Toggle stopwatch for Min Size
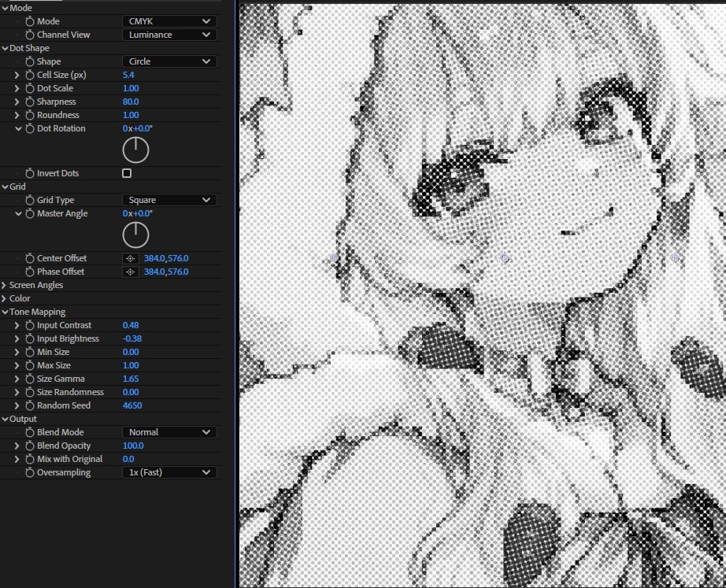 click(x=30, y=353)
